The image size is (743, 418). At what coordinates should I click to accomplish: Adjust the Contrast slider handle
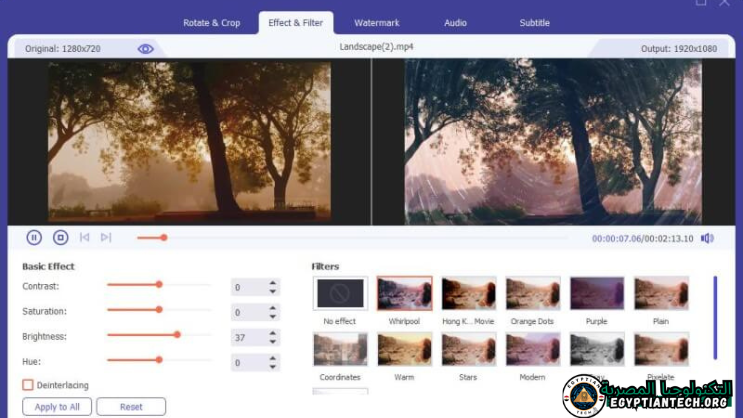159,284
